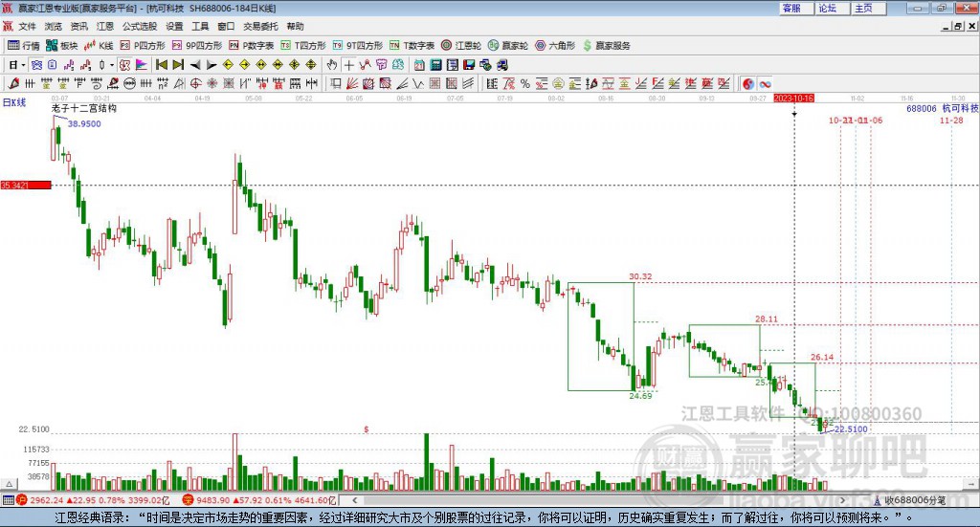Click the red pencil drawing tool

13,83
